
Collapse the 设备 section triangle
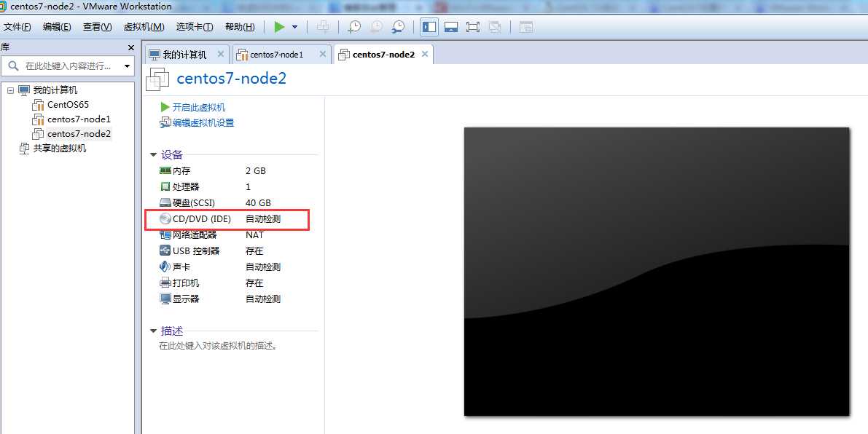point(153,155)
